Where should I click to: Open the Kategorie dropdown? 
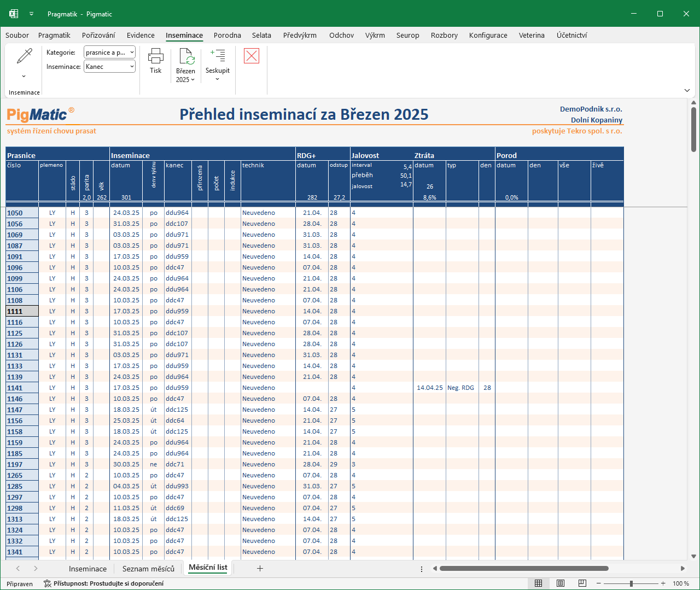[109, 52]
